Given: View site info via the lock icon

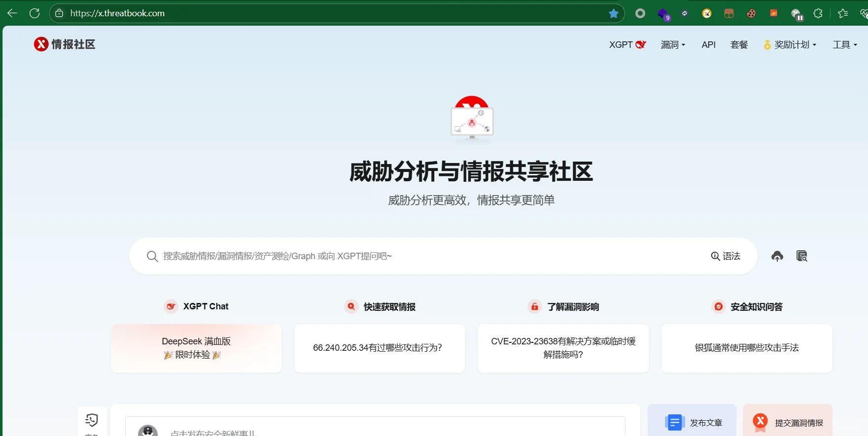Looking at the screenshot, I should tap(59, 13).
